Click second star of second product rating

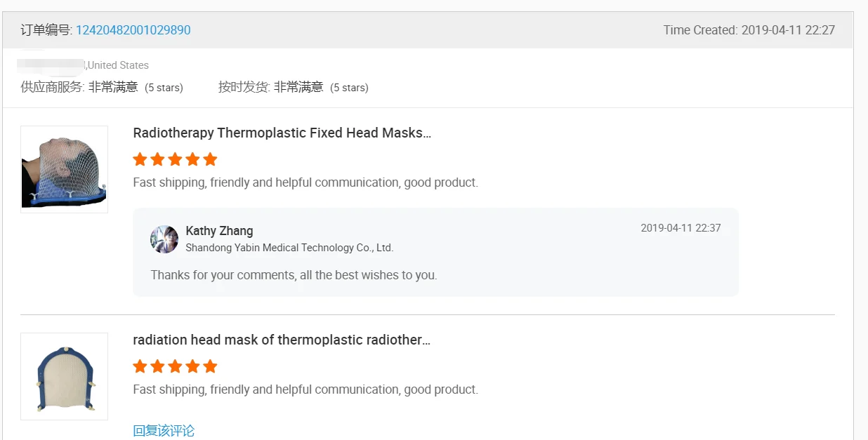click(x=157, y=366)
